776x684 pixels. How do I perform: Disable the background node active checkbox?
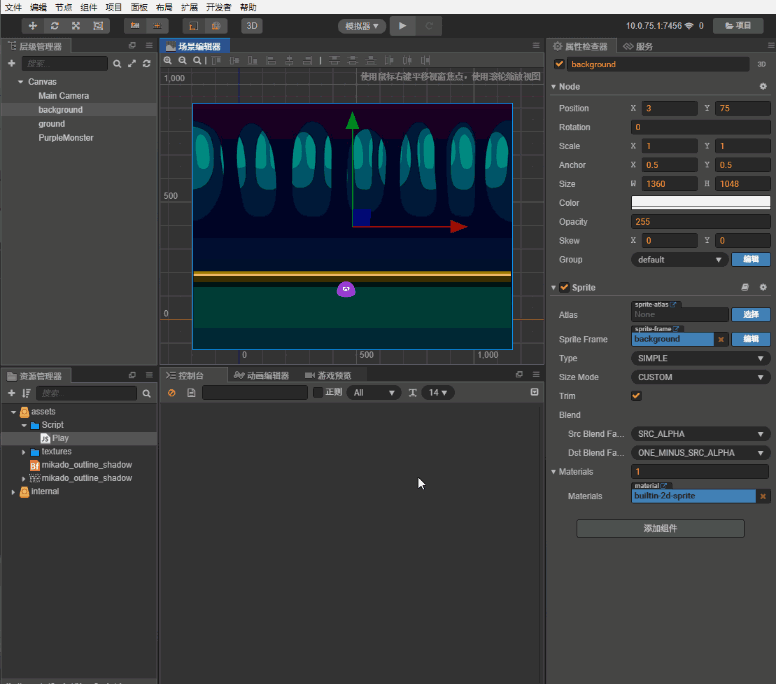tap(560, 64)
